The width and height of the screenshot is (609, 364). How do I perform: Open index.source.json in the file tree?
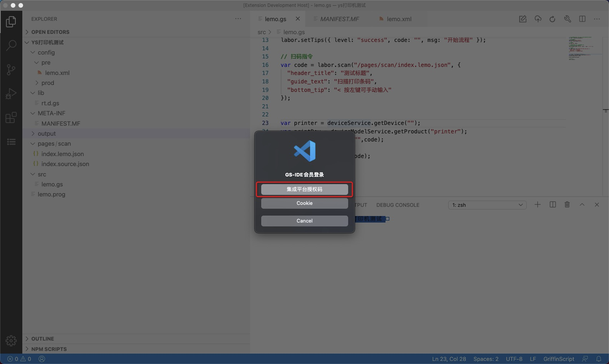[136, 164]
